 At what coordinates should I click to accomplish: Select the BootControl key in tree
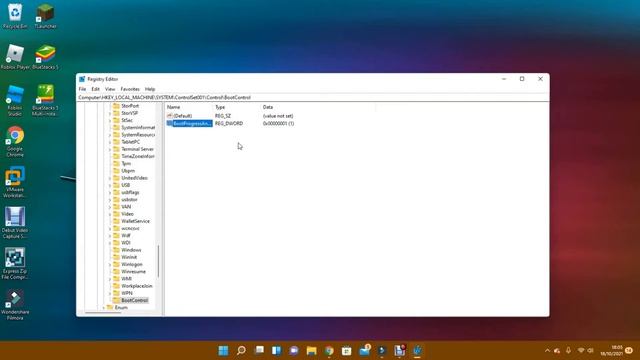point(134,300)
